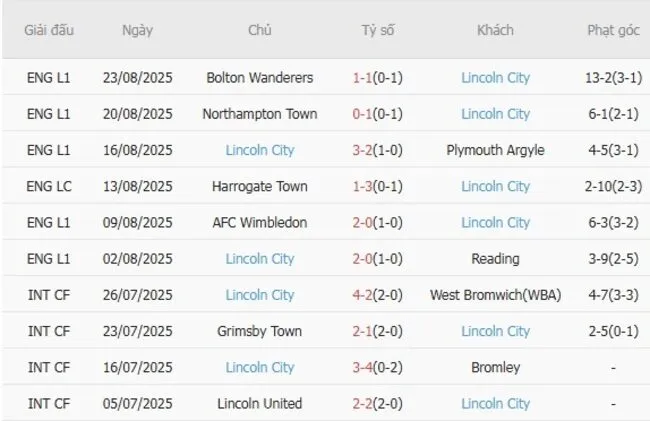Screen dimensions: 650x421
Task: Click the Ngày column header
Action: [x=137, y=30]
